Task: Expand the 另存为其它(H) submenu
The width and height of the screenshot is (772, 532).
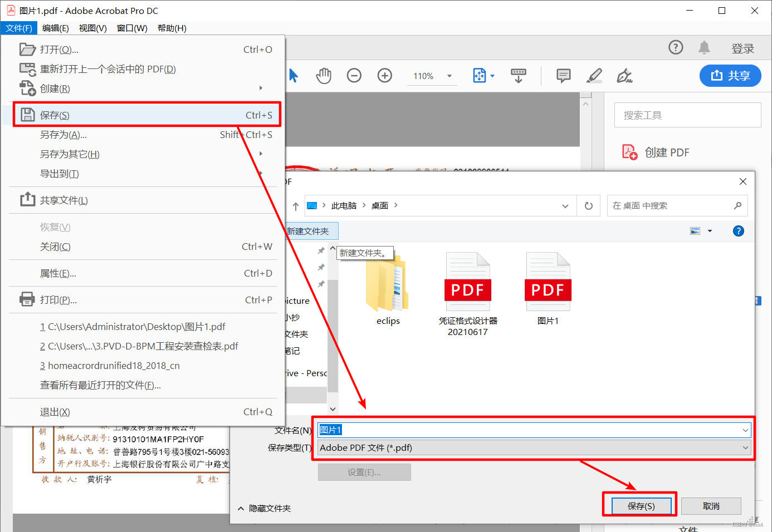Action: [x=261, y=154]
